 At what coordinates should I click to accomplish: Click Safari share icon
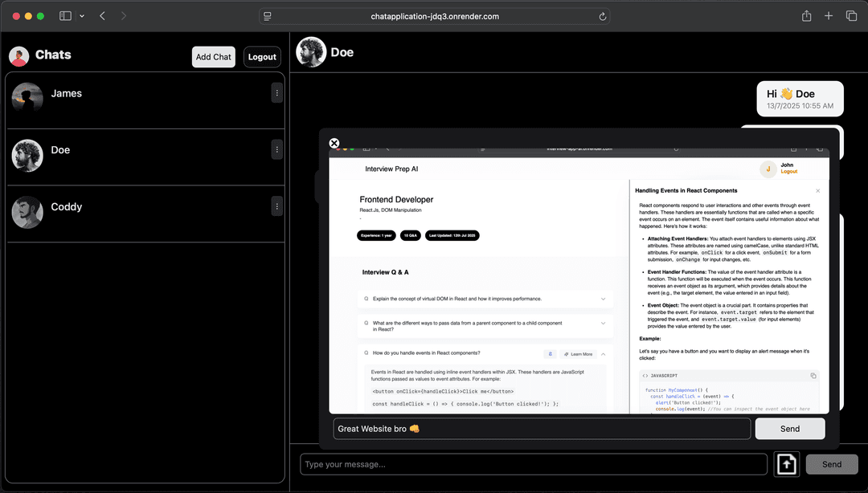[806, 16]
